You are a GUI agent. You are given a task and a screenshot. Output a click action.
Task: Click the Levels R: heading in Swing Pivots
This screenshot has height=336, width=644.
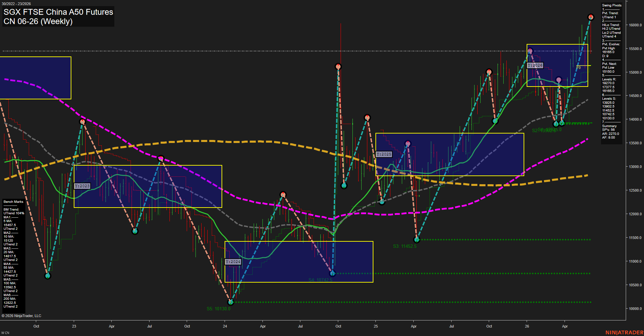[x=609, y=79]
